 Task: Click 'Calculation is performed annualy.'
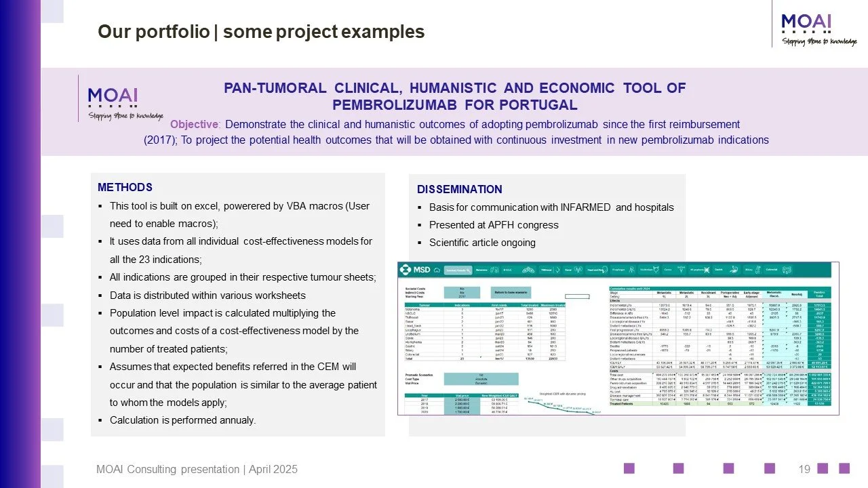pyautogui.click(x=182, y=420)
